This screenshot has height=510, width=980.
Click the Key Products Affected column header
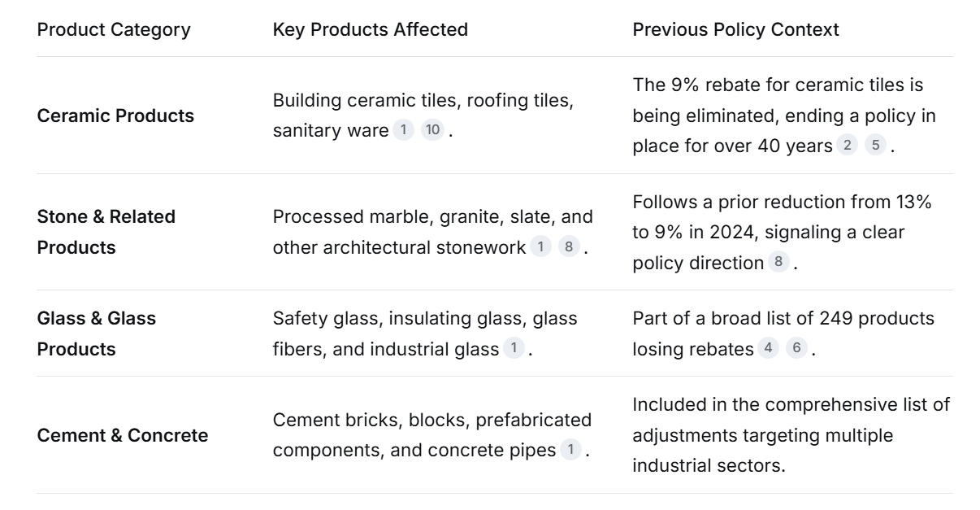(x=371, y=30)
